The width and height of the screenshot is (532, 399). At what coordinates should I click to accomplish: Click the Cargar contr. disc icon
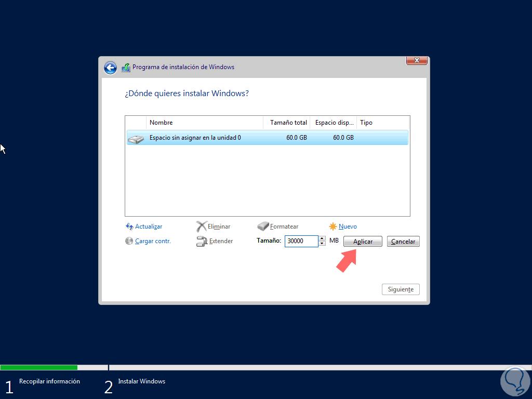129,241
